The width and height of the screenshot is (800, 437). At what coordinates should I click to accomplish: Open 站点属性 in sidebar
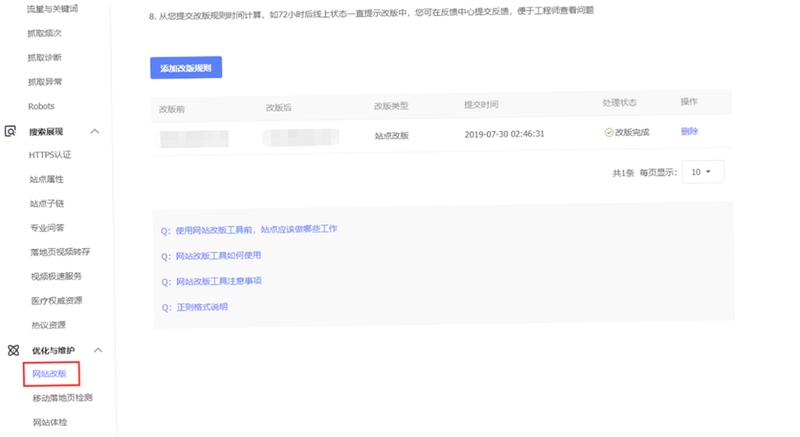[x=46, y=179]
